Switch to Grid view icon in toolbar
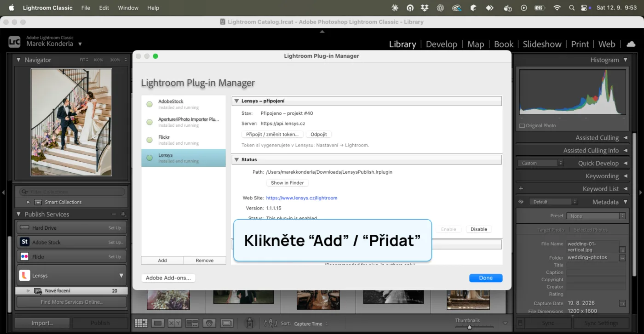The image size is (644, 334). click(141, 323)
